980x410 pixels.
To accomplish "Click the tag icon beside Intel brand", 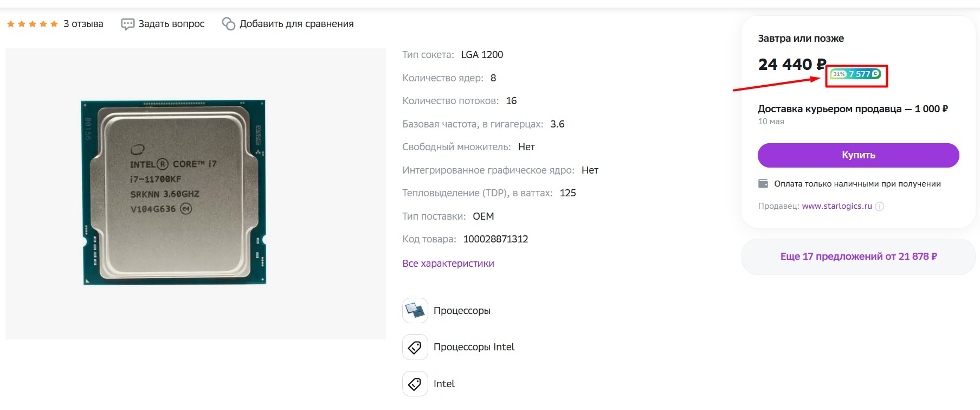I will (x=415, y=384).
